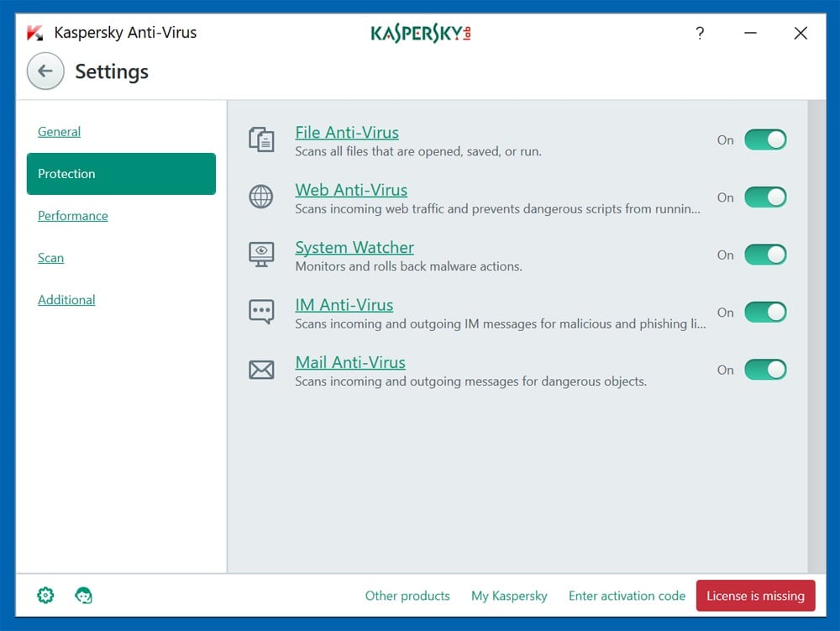Click the Other products link
The image size is (840, 631).
click(407, 596)
